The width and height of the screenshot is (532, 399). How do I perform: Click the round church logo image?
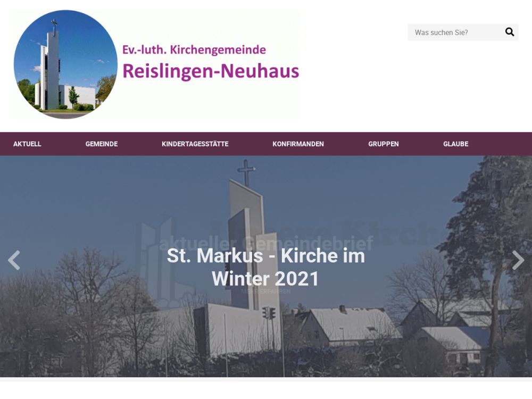point(65,64)
